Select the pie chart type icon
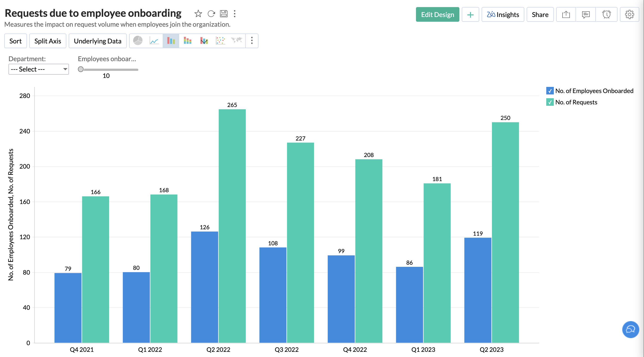This screenshot has height=357, width=644. (138, 41)
